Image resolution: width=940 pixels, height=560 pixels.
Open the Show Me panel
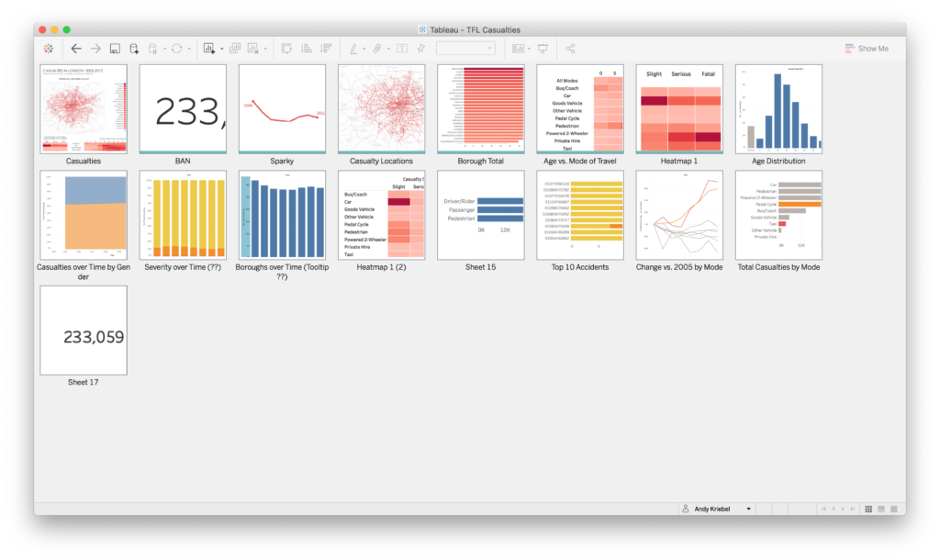(x=867, y=49)
